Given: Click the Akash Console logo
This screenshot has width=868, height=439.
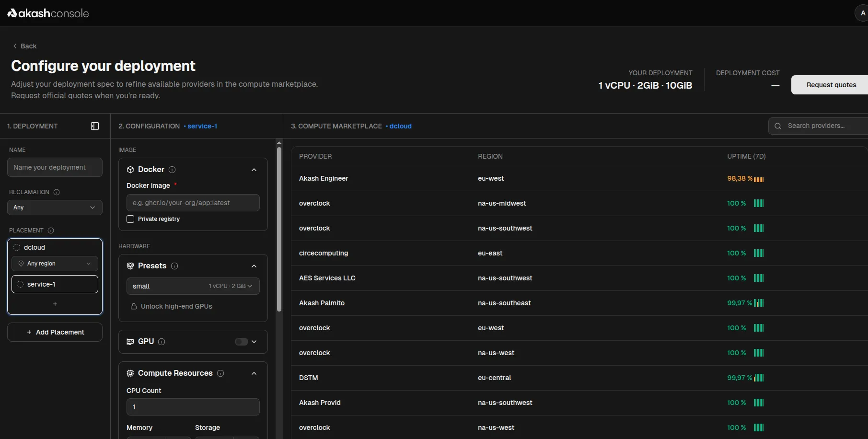Looking at the screenshot, I should [x=48, y=13].
